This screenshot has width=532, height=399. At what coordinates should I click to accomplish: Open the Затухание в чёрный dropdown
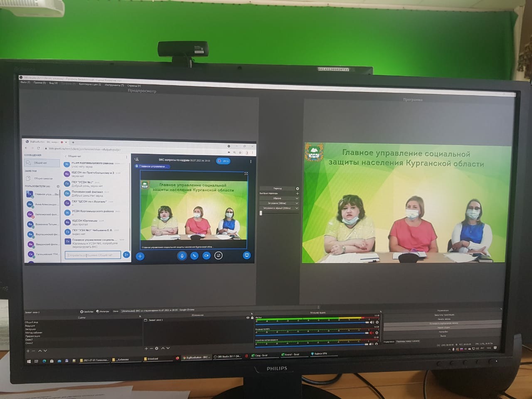297,208
